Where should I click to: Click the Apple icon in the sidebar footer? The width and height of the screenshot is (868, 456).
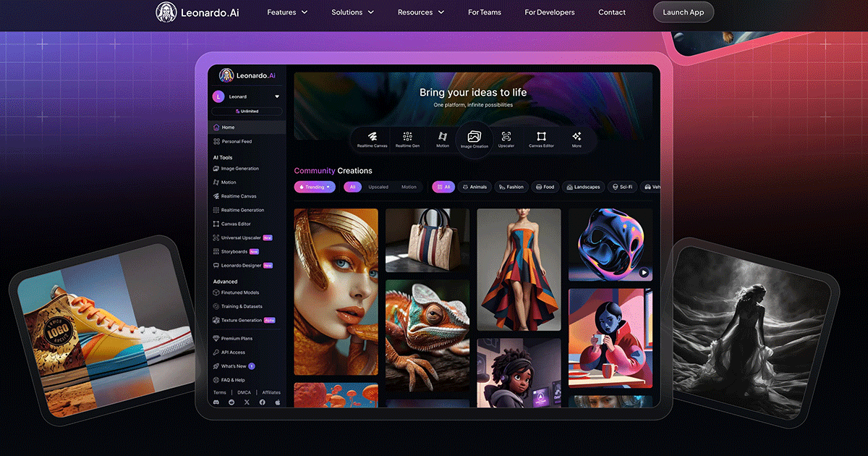click(x=277, y=402)
